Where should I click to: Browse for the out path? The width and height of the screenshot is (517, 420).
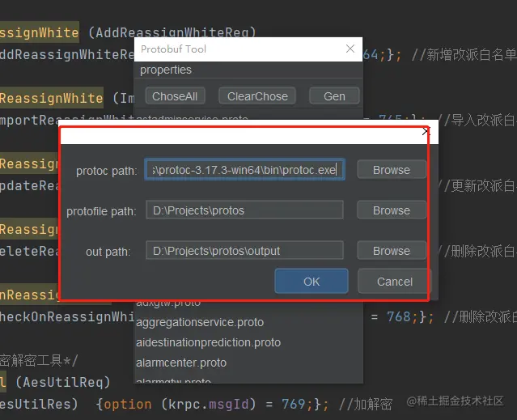pos(392,251)
